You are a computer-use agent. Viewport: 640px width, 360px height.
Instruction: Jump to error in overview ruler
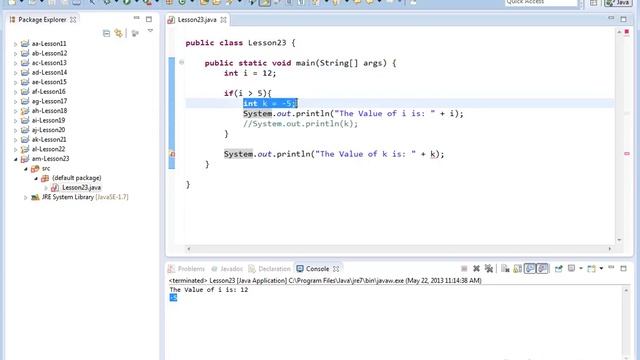[x=627, y=153]
